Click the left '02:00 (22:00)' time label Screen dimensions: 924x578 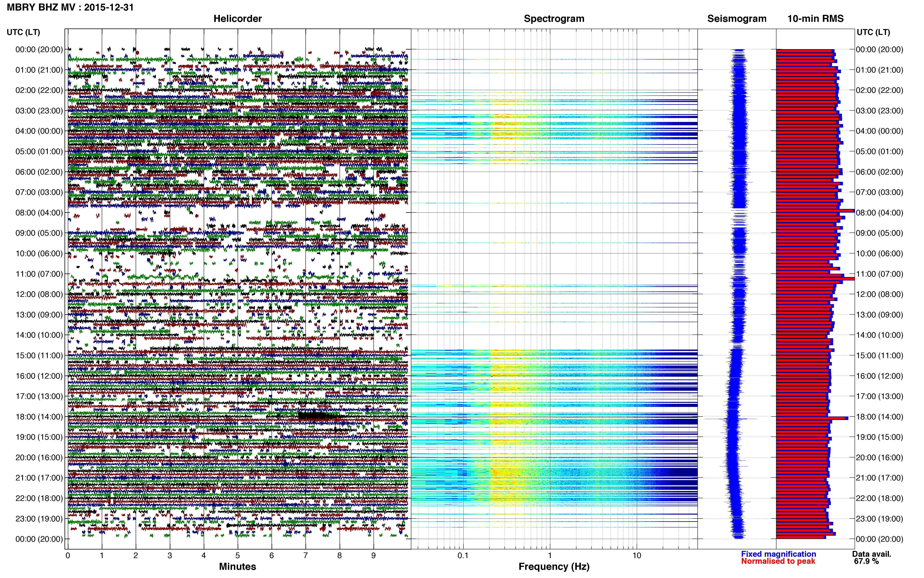(x=39, y=90)
